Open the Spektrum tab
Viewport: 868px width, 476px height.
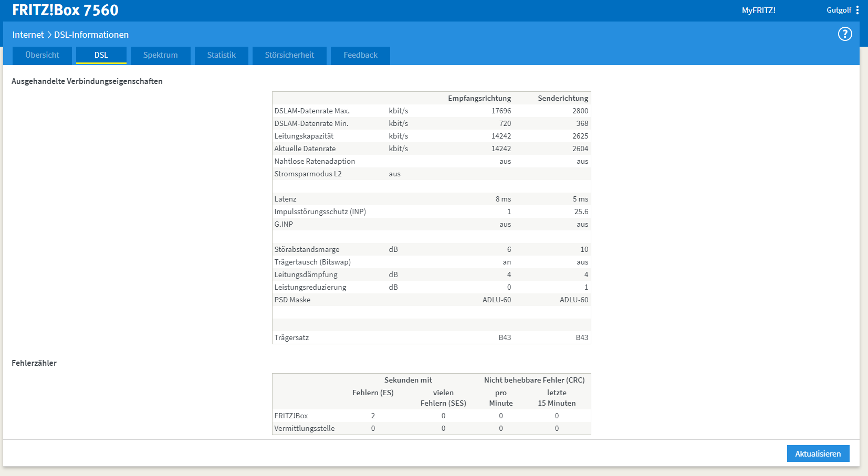point(161,55)
